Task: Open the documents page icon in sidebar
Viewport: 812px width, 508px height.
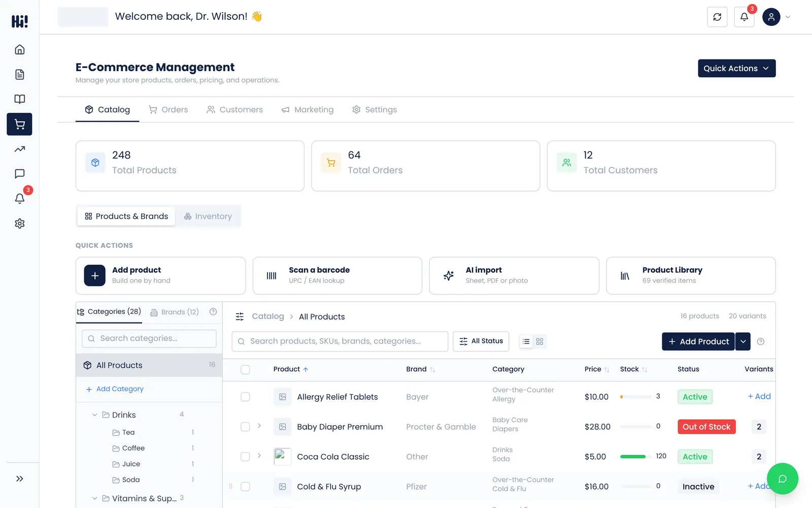Action: (19, 74)
